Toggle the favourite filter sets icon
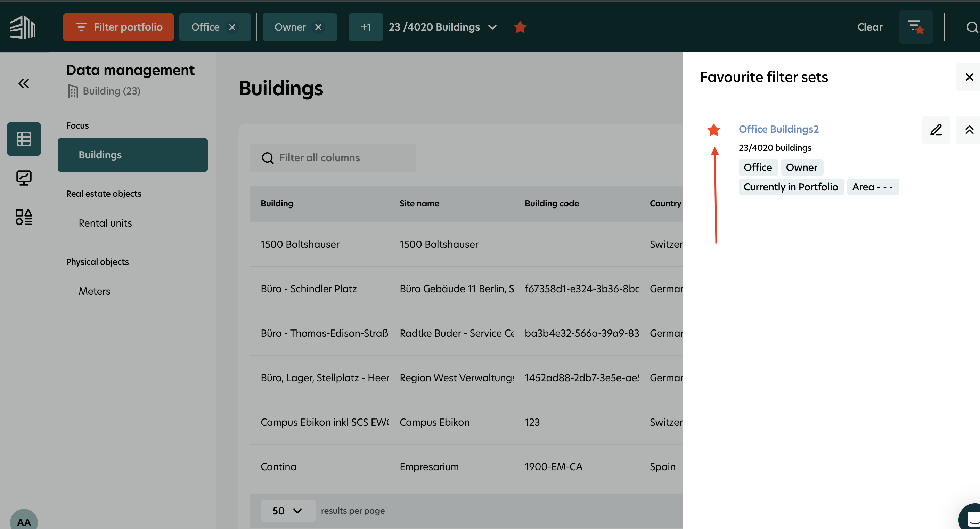The image size is (980, 529). [x=916, y=27]
